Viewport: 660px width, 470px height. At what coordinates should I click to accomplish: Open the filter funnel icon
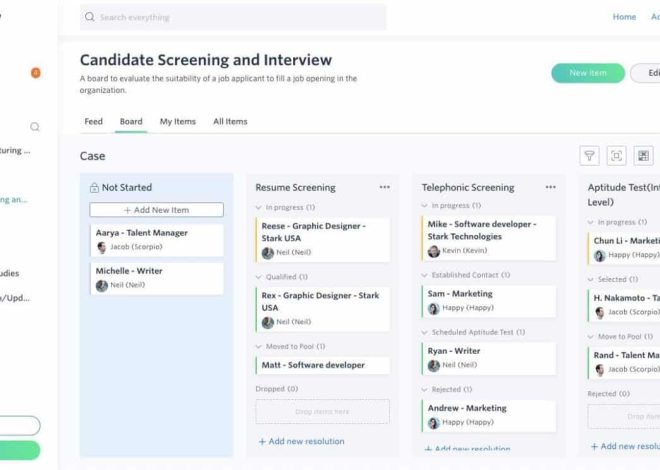[x=589, y=156]
